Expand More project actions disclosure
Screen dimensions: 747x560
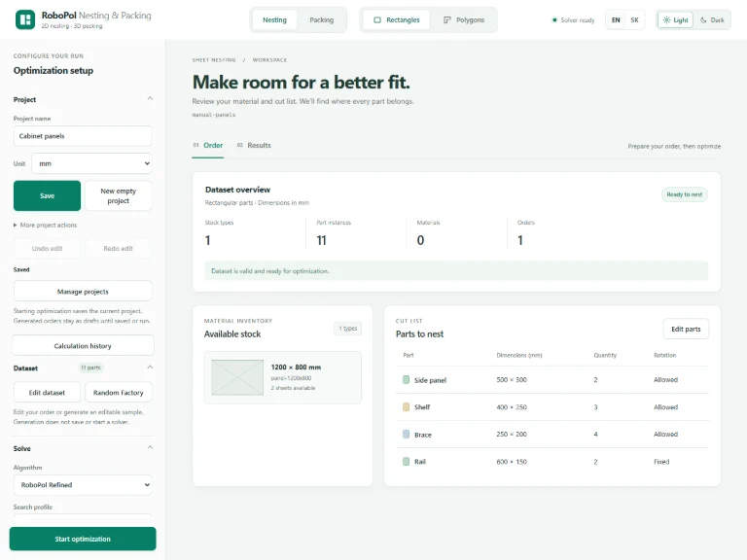46,225
